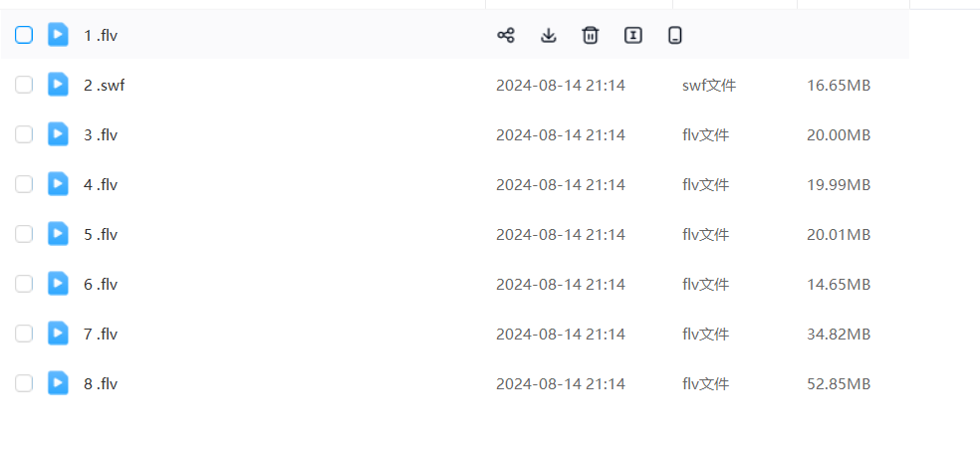
Task: Mark the checkbox for 6 .flv
Action: (x=24, y=284)
